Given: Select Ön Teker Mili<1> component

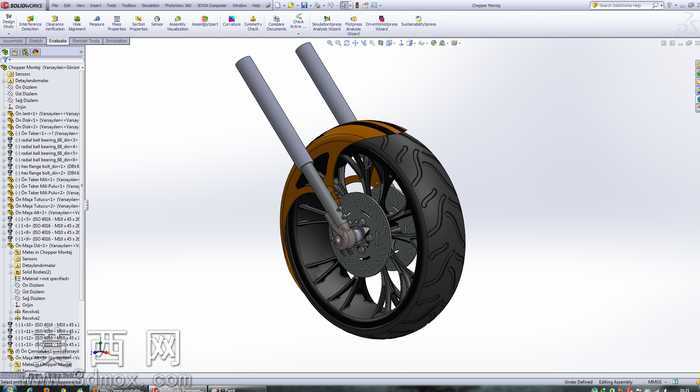Looking at the screenshot, I should click(47, 179).
